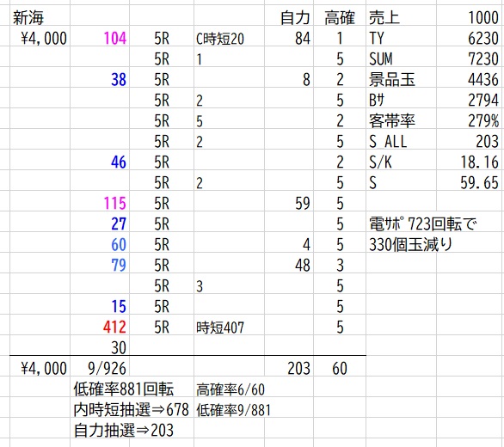Click the blue 79 cell
The image size is (504, 447).
pos(100,265)
